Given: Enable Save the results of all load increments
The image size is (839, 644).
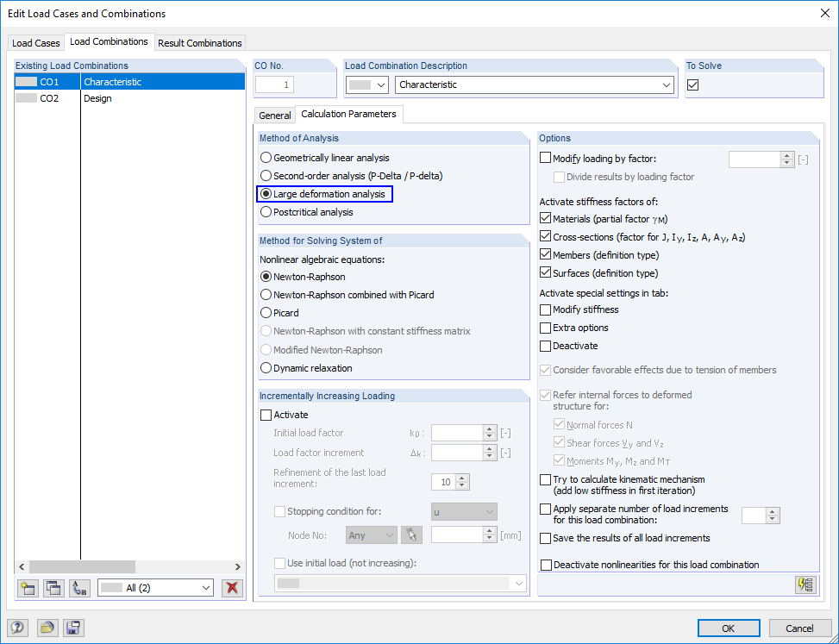Looking at the screenshot, I should point(545,539).
